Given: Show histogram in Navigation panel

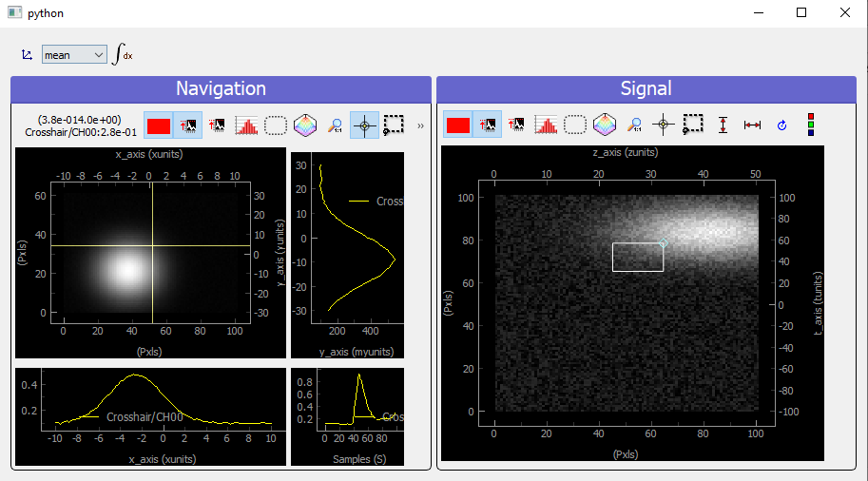Looking at the screenshot, I should tap(246, 125).
